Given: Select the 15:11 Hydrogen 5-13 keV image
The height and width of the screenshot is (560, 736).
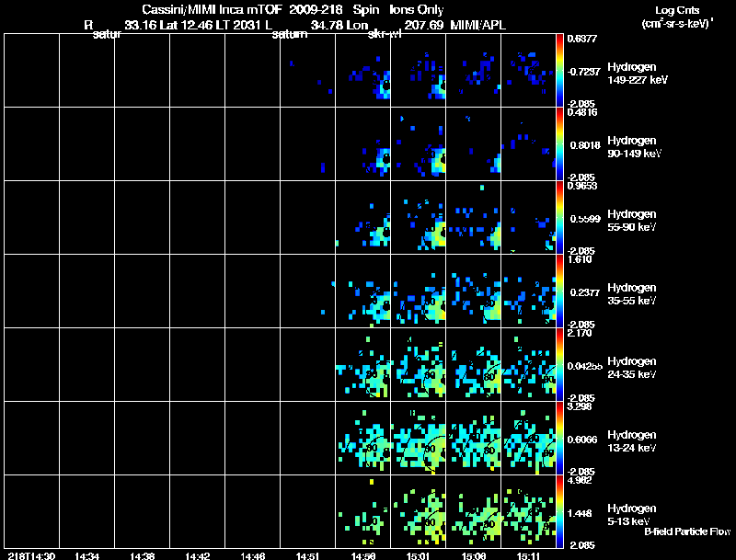Looking at the screenshot, I should coord(528,511).
